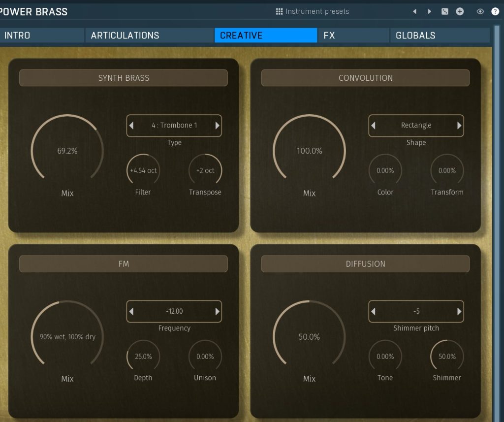
Task: Open the help question mark icon
Action: [495, 11]
